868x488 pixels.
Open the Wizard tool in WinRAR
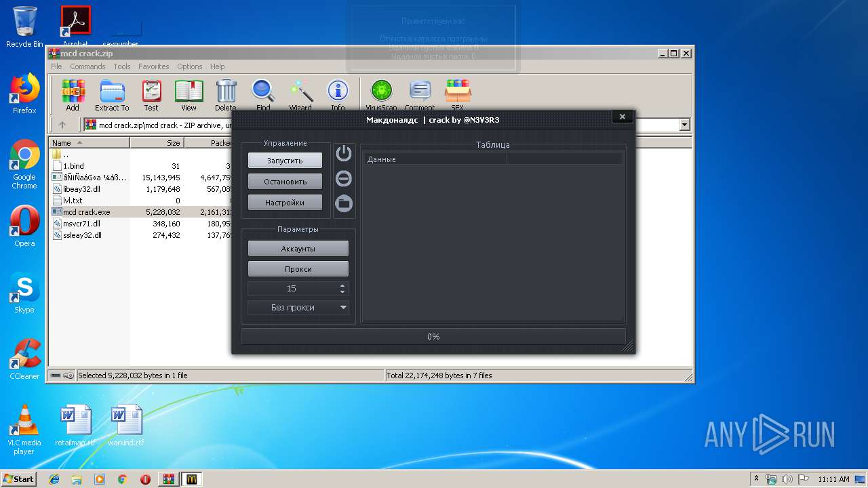[x=300, y=95]
